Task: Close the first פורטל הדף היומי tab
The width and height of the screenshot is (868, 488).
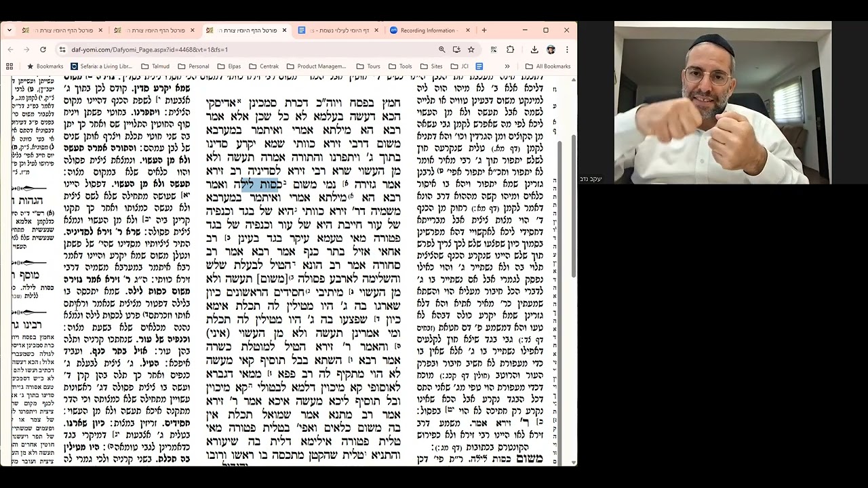Action: [x=100, y=30]
